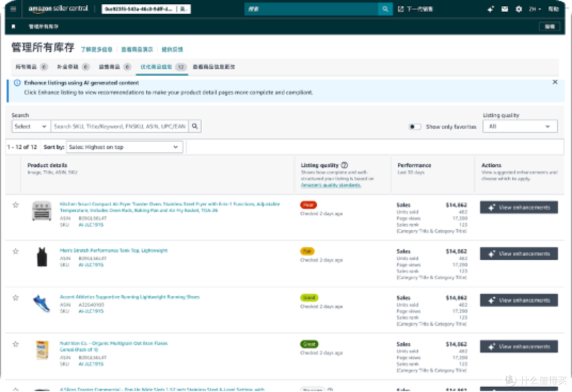Switch to the 所有商品 tab
This screenshot has width=572, height=392.
[x=31, y=67]
